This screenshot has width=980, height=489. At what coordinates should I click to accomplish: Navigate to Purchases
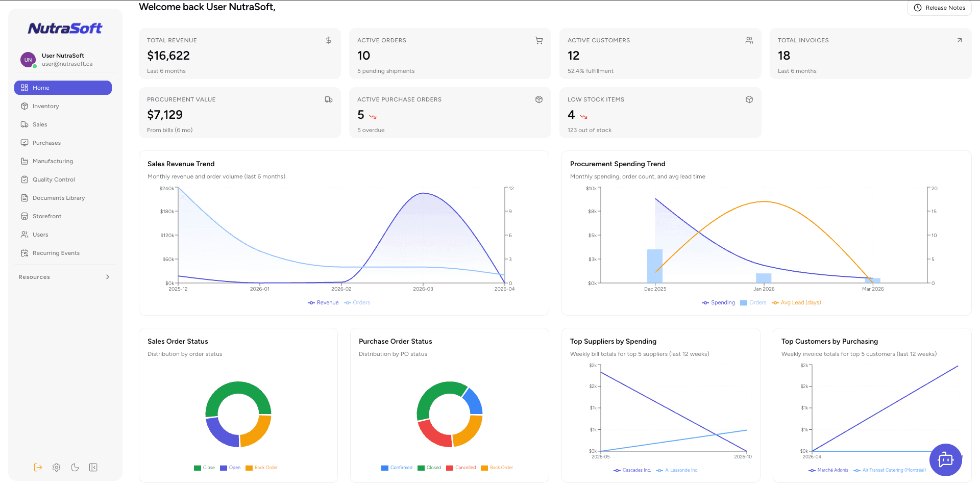tap(63, 143)
